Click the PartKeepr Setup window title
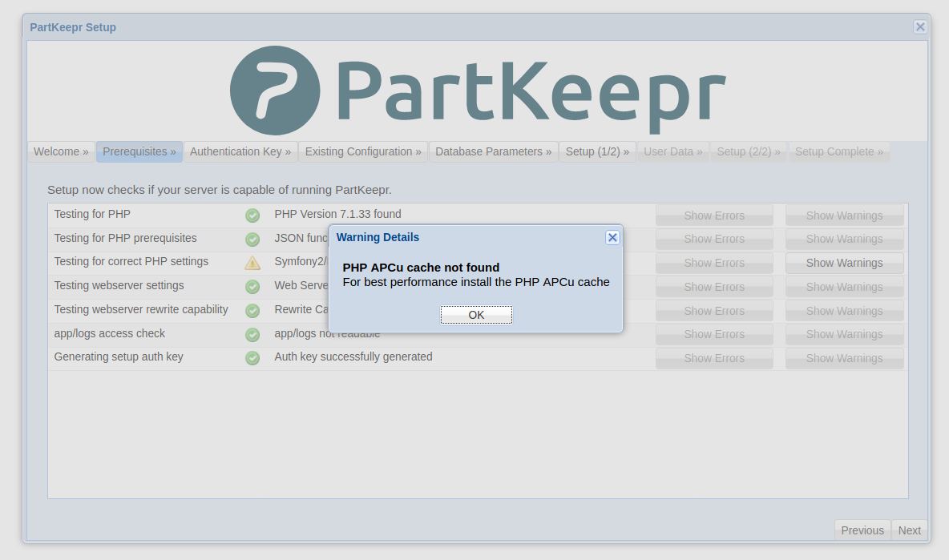The width and height of the screenshot is (949, 560). (73, 27)
